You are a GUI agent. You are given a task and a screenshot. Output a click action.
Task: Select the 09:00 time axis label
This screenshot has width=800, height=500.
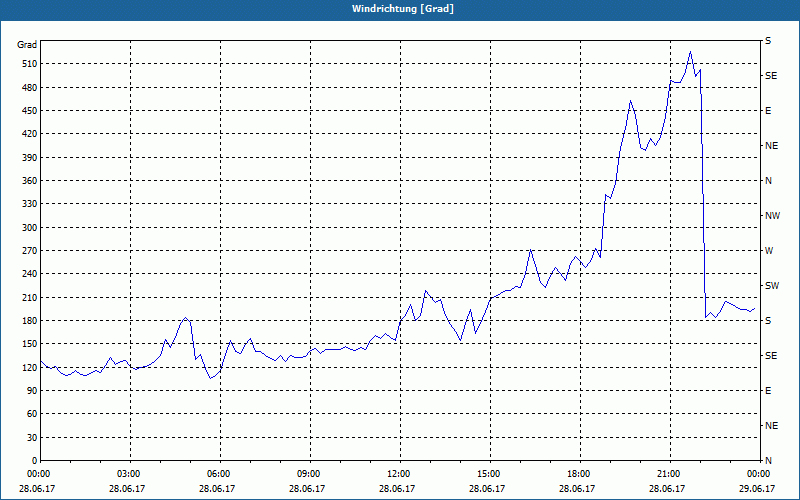[309, 473]
